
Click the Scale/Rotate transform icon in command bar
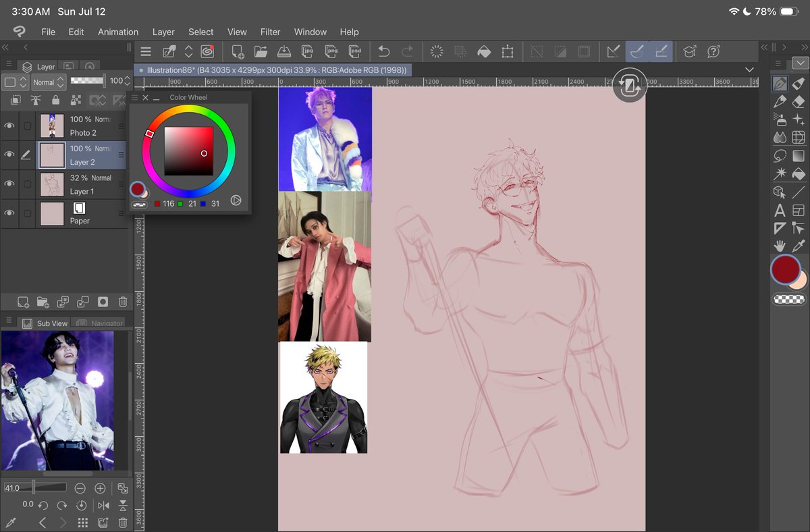point(507,51)
